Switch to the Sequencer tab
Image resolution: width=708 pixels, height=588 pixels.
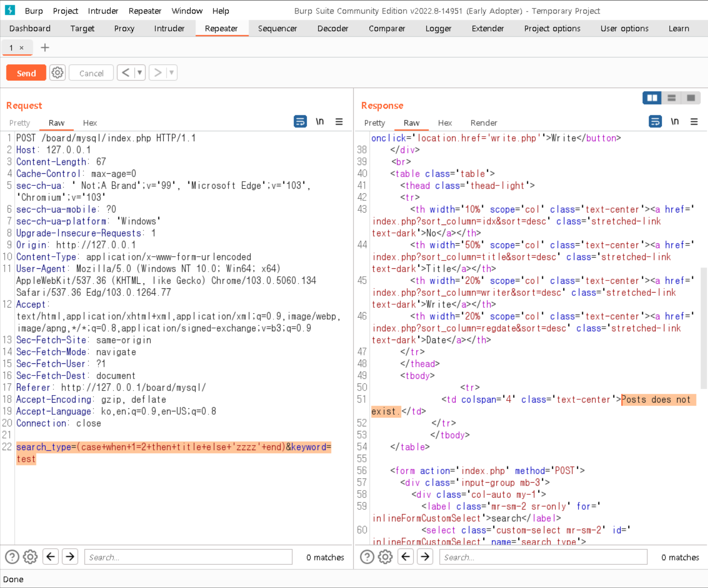278,28
